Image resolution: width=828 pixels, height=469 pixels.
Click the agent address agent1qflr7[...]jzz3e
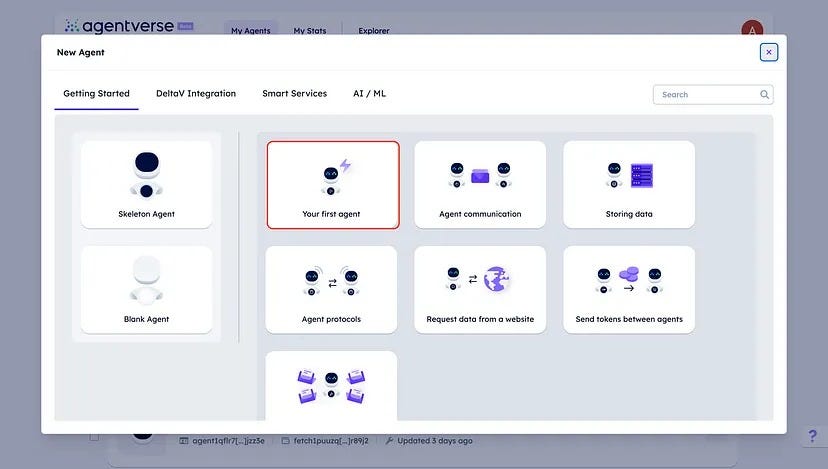(228, 440)
